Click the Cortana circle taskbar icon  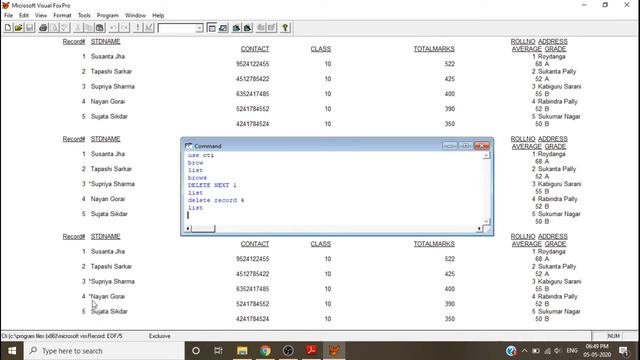tap(196, 351)
